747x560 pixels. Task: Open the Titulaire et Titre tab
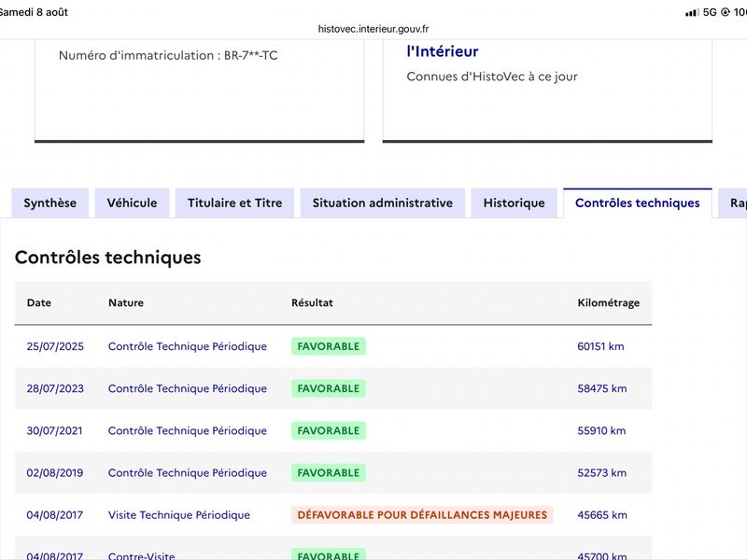pos(235,203)
